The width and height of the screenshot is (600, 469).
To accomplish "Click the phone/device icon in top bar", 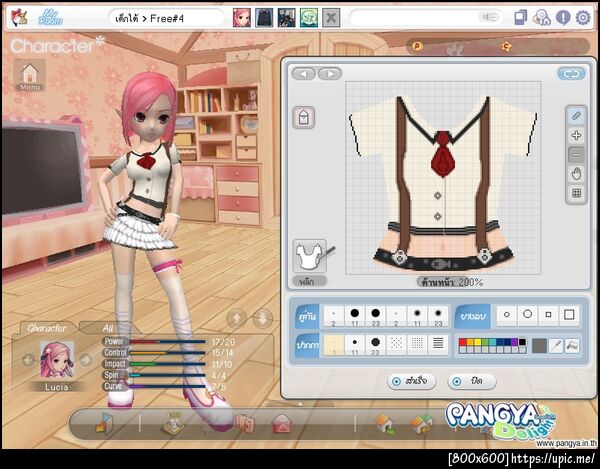I will tap(520, 18).
